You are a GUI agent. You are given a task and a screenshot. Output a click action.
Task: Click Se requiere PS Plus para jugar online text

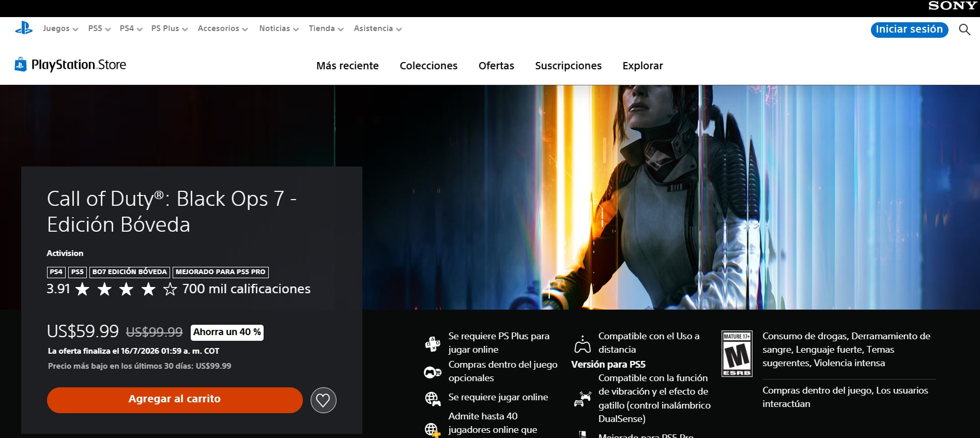(x=499, y=343)
